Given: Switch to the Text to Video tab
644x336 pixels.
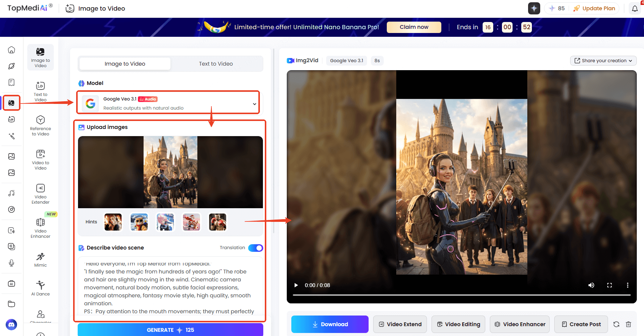Looking at the screenshot, I should click(x=216, y=64).
